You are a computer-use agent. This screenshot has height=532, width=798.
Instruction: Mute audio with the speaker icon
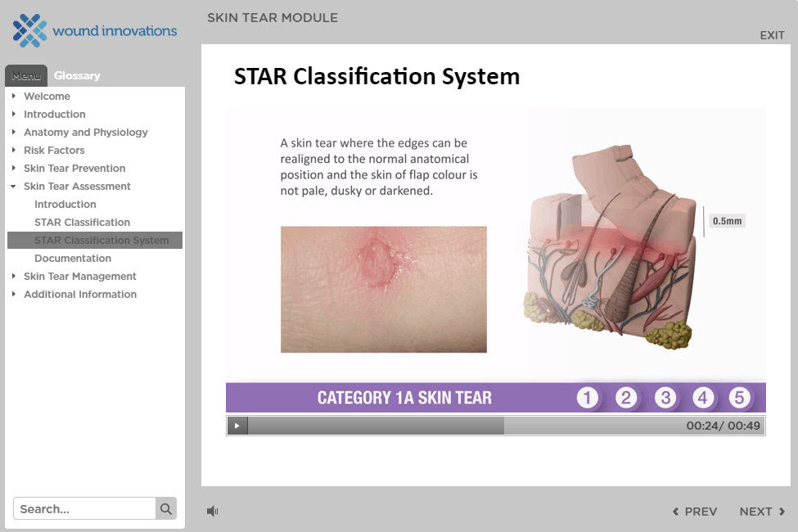click(x=212, y=511)
